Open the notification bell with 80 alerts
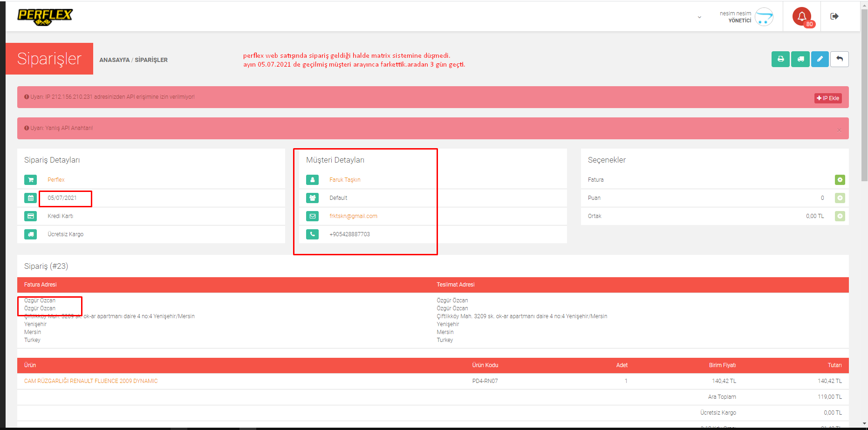 point(802,17)
